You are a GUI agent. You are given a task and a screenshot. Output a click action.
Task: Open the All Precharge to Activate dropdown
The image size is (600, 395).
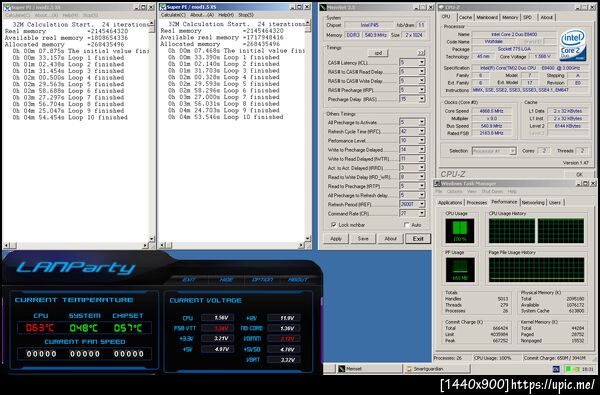click(x=421, y=122)
